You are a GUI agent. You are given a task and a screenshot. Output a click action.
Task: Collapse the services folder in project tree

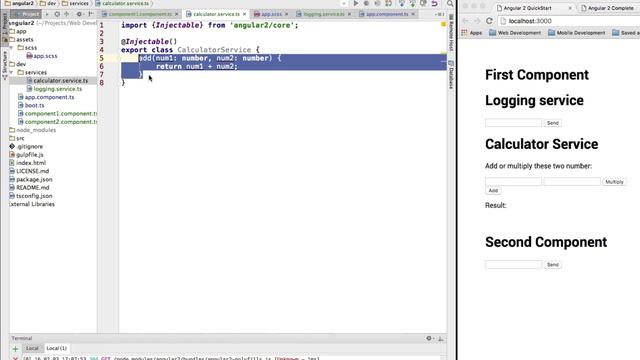click(12, 72)
